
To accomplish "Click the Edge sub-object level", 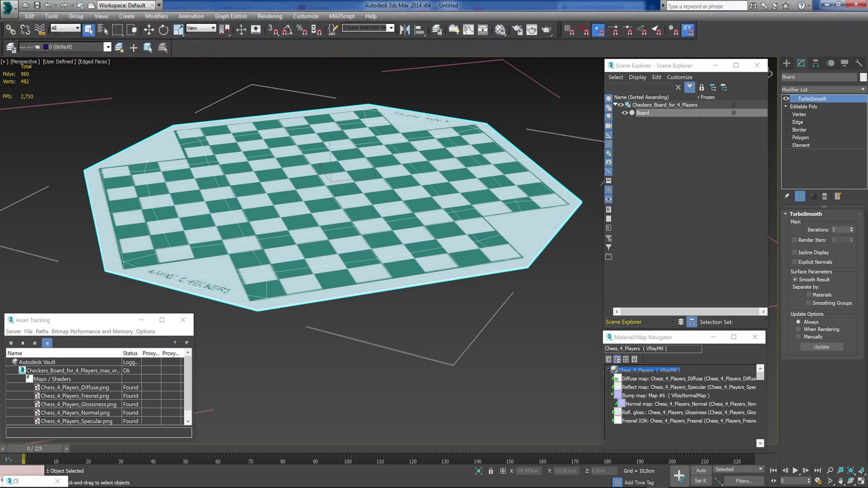I will (798, 122).
